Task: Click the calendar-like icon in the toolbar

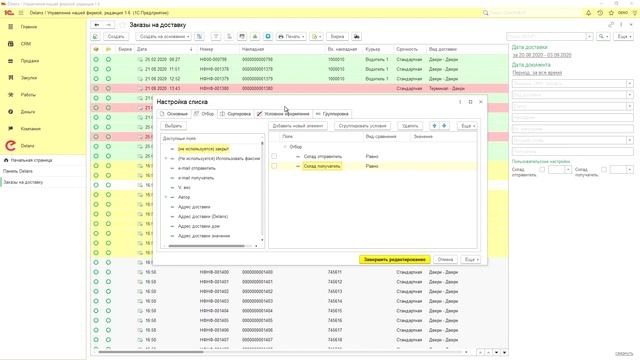Action: (242, 37)
